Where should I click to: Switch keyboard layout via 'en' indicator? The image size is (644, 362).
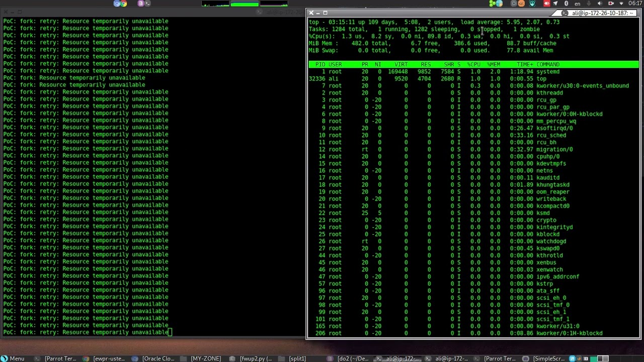tap(577, 4)
